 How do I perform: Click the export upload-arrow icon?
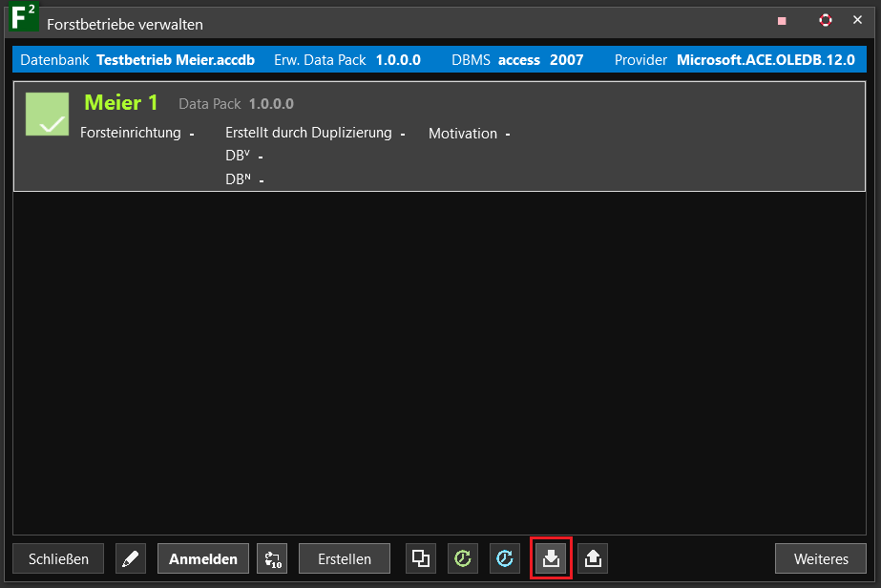(593, 558)
